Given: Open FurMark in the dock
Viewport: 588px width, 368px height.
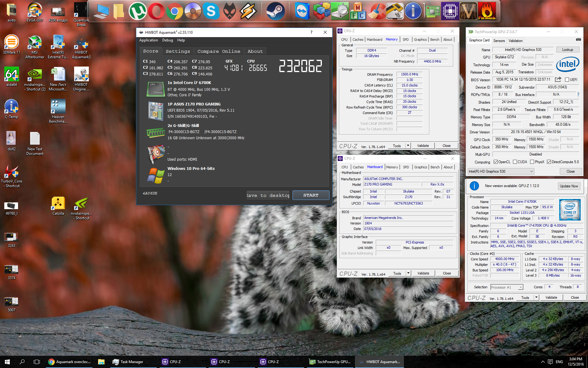Looking at the screenshot, I should tap(487, 11).
